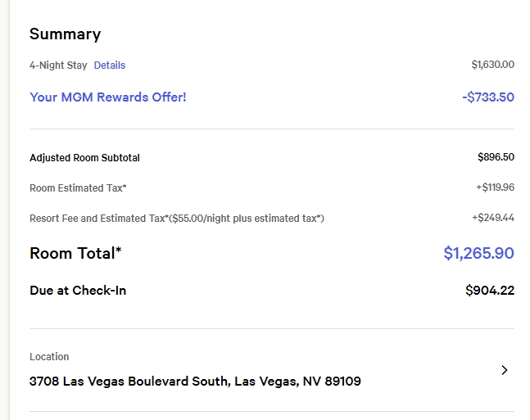Screen dimensions: 530x420
Task: Click the Adjusted Room Subtotal label
Action: coord(90,158)
